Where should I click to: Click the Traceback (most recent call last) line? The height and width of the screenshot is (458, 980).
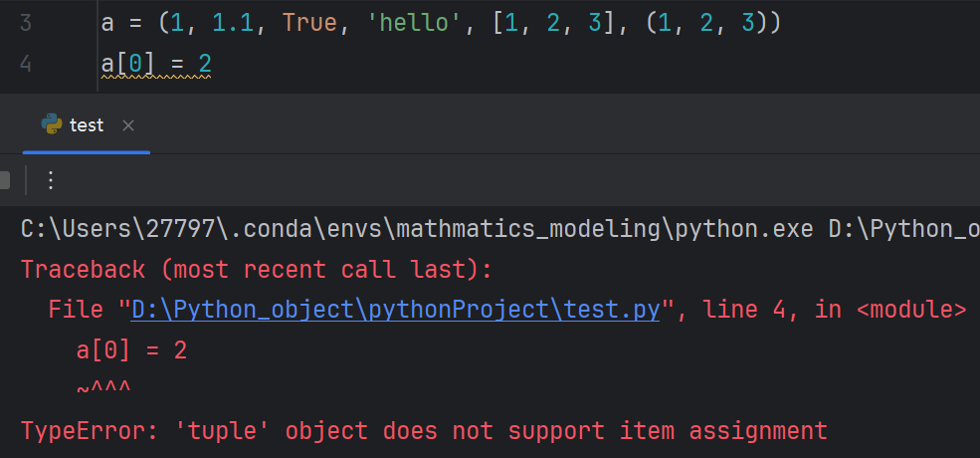[x=257, y=270]
